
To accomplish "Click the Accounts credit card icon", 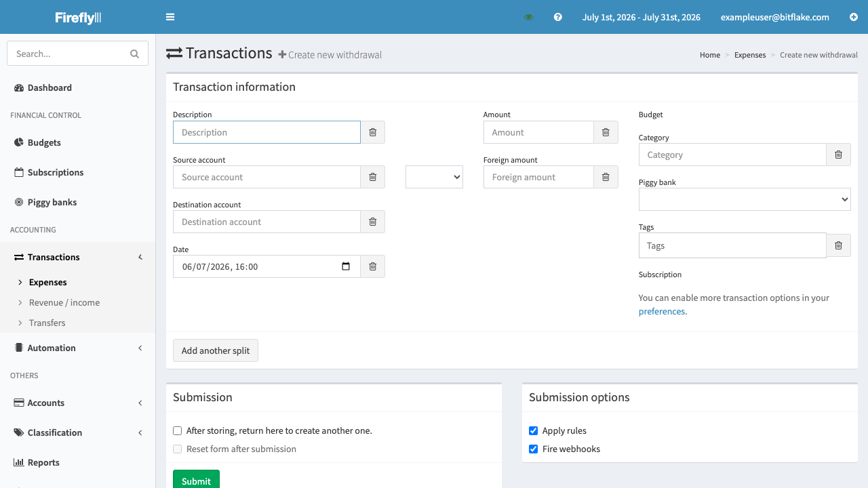I will (x=19, y=403).
